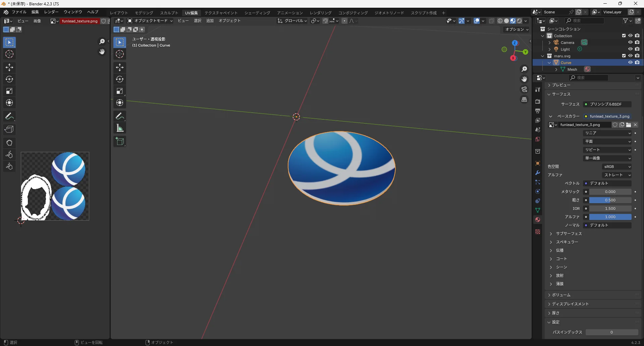Switch to the Shading workspace tab
The height and width of the screenshot is (346, 644).
click(x=257, y=13)
